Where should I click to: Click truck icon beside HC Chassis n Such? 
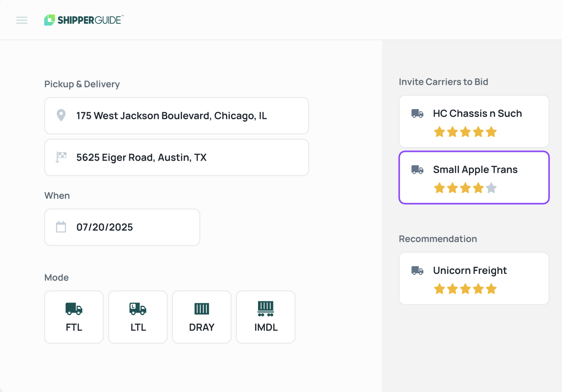[417, 113]
